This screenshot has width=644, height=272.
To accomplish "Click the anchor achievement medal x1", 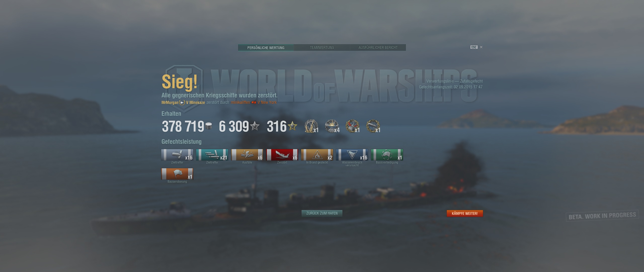I will click(311, 126).
